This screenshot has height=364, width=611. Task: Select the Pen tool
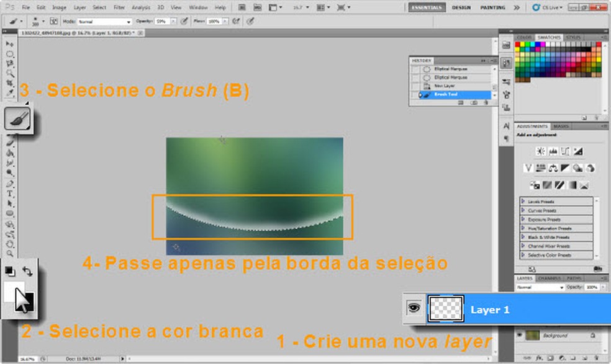pyautogui.click(x=10, y=184)
